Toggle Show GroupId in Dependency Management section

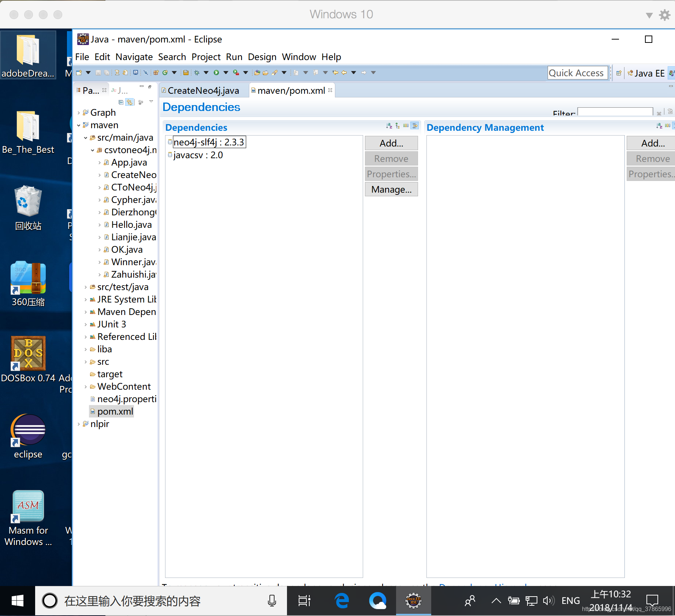pos(668,126)
